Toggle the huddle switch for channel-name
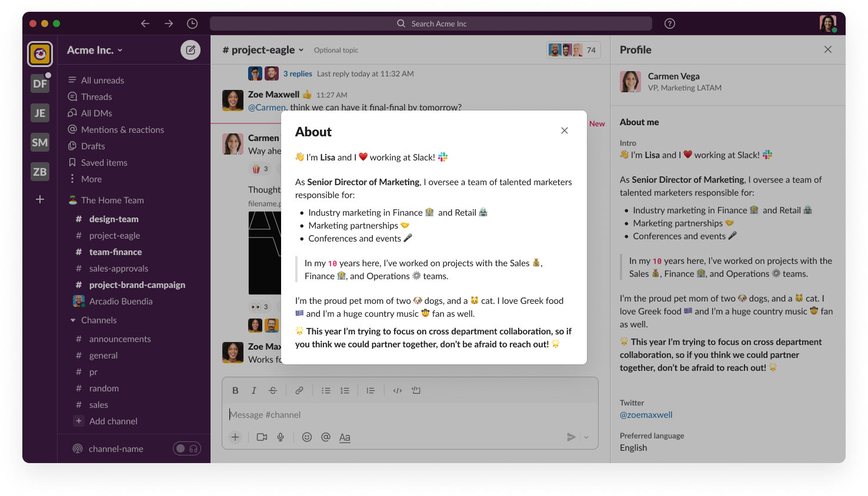 coord(187,448)
